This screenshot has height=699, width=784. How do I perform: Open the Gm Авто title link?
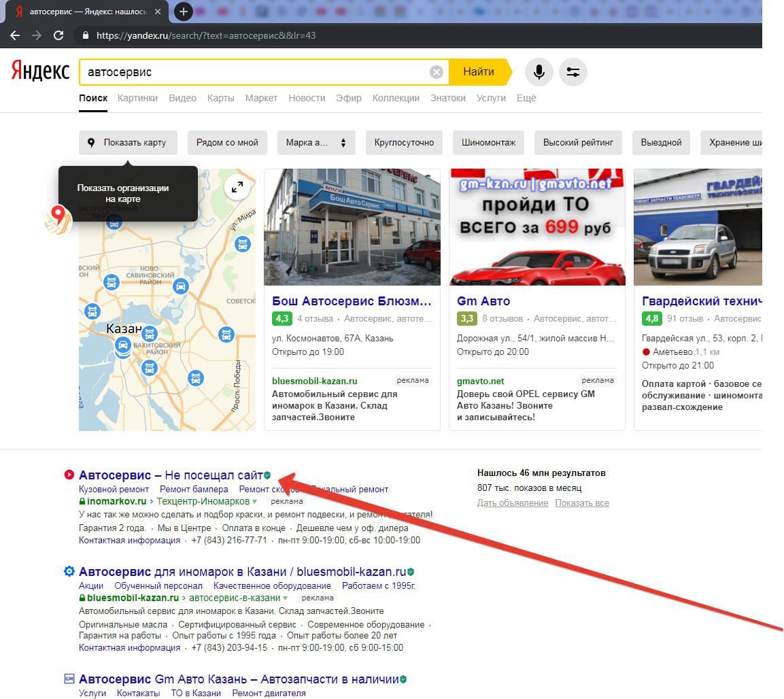point(483,301)
